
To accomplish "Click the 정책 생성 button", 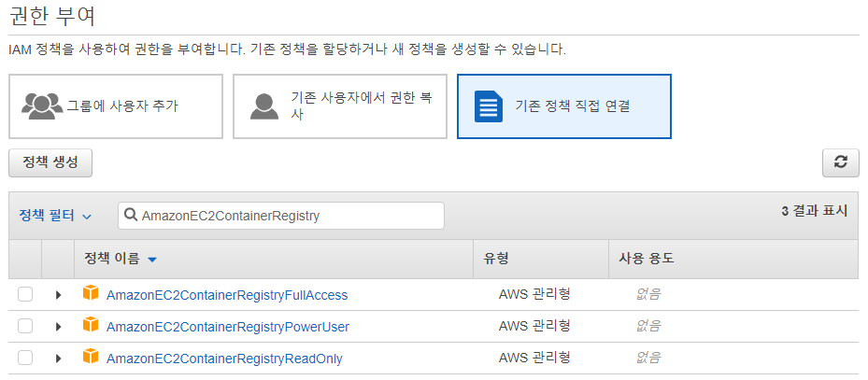I will 50,162.
